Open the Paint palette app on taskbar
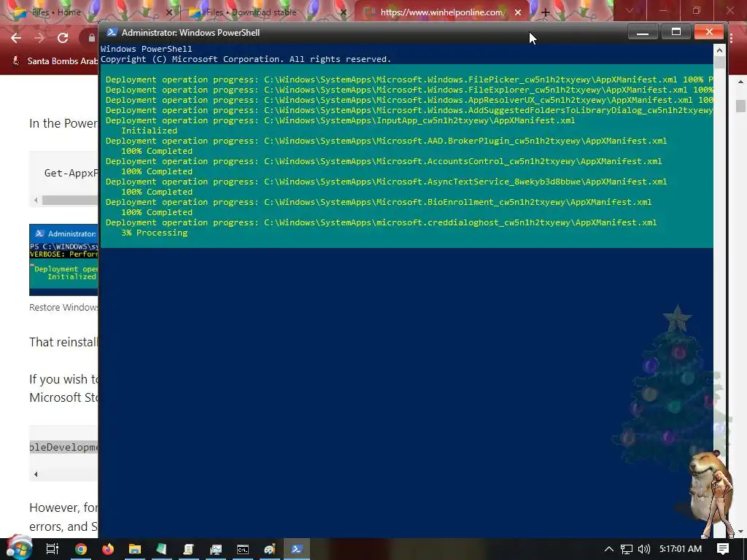Screen dimensions: 747x560 270,549
